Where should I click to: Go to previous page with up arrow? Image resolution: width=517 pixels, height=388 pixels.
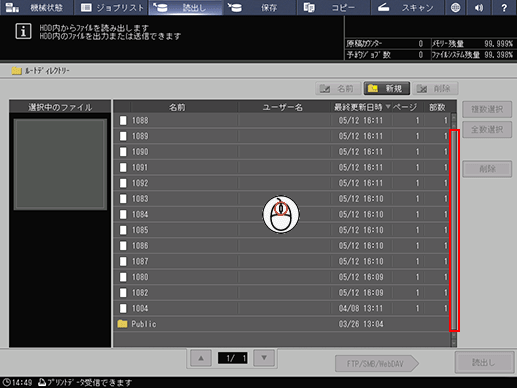pyautogui.click(x=201, y=358)
